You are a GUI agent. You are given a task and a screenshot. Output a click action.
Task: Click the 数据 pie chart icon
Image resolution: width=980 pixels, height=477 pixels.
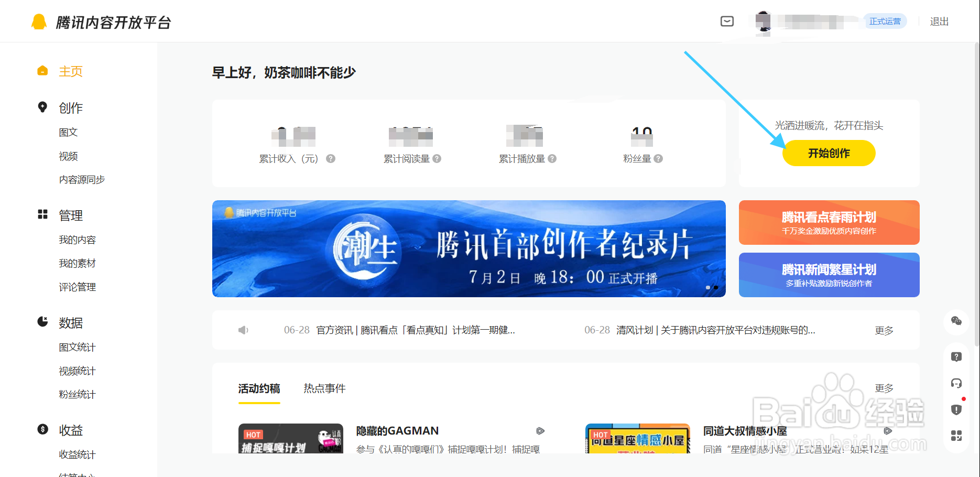click(42, 321)
